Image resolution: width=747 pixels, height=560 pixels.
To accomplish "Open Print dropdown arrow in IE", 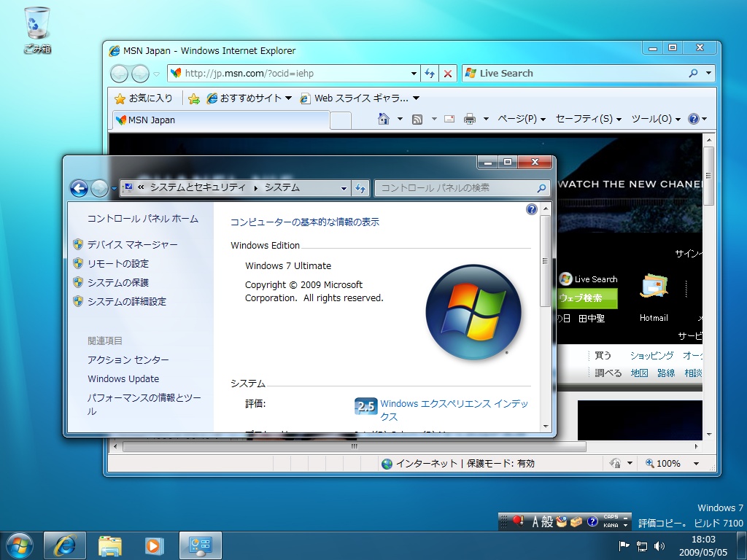I will click(486, 119).
